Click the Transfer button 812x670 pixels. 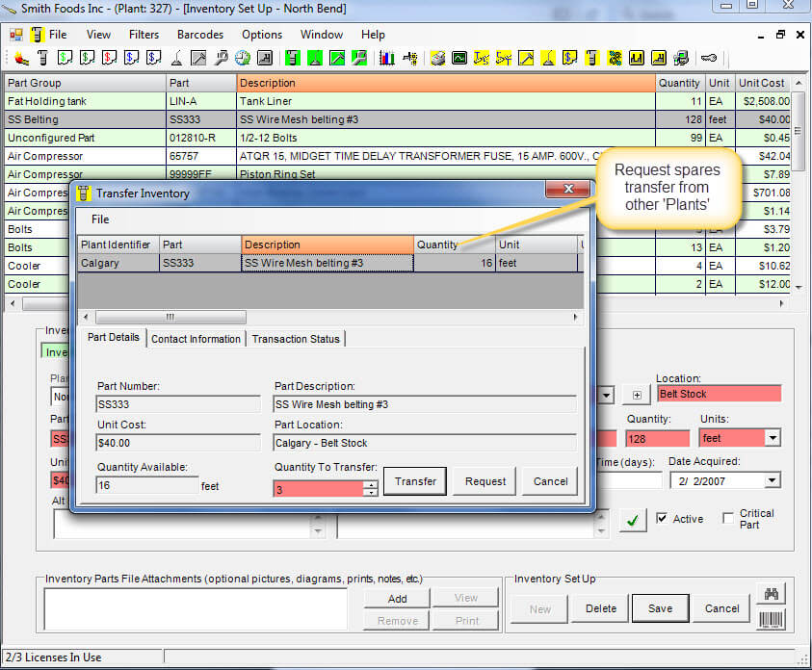(415, 481)
